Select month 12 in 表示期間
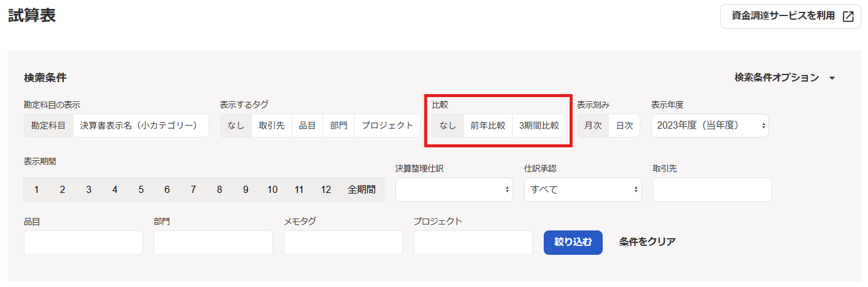 click(x=325, y=190)
